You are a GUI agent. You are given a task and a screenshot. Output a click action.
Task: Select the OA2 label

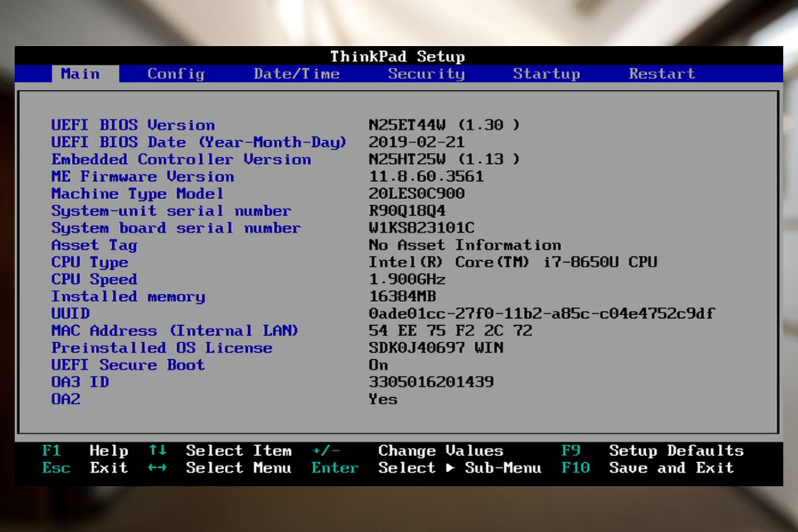pyautogui.click(x=66, y=400)
